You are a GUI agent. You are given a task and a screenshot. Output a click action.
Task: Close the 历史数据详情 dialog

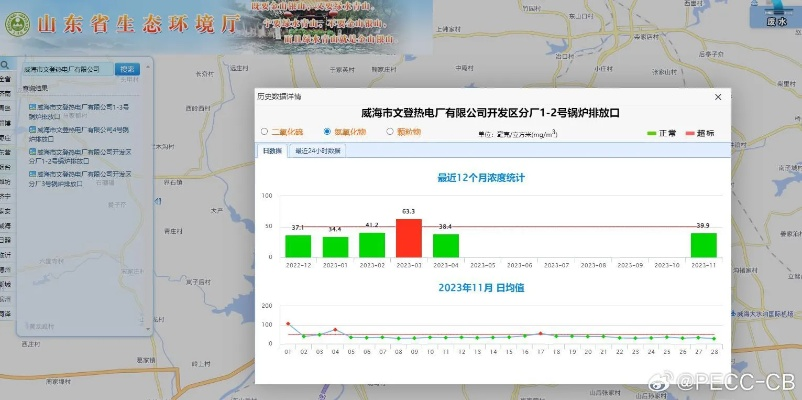point(717,97)
